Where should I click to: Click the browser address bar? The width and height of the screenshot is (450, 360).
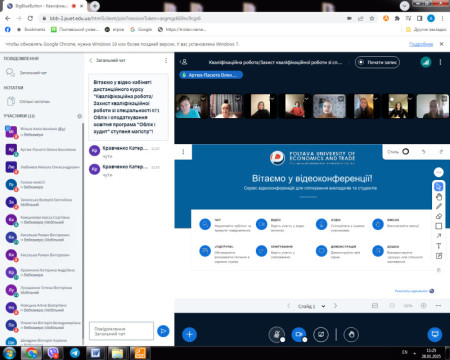pyautogui.click(x=193, y=18)
